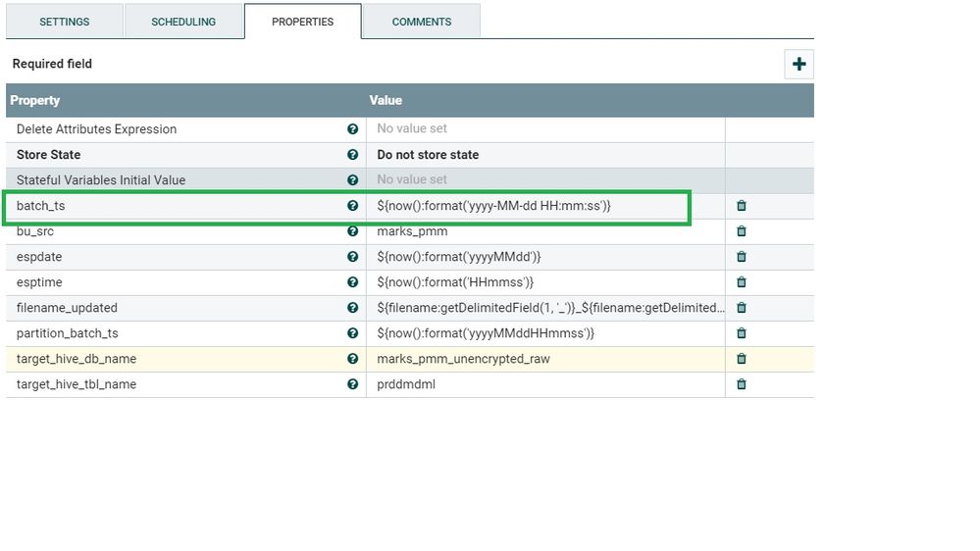980x551 pixels.
Task: Delete the espdate property
Action: 742,257
